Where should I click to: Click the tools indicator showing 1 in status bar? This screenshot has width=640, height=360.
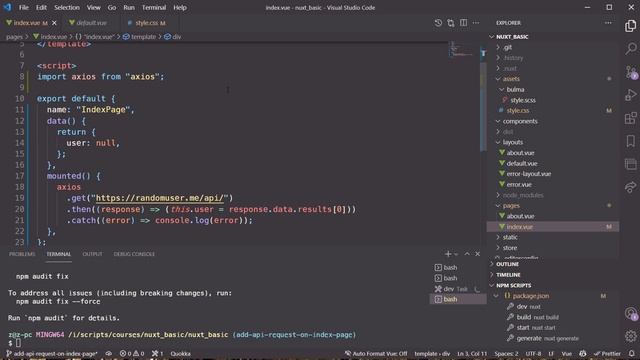[158, 353]
